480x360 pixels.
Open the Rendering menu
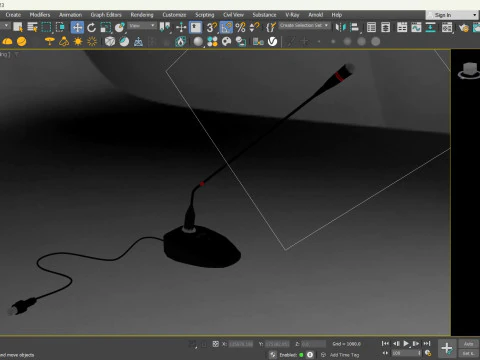pos(142,15)
